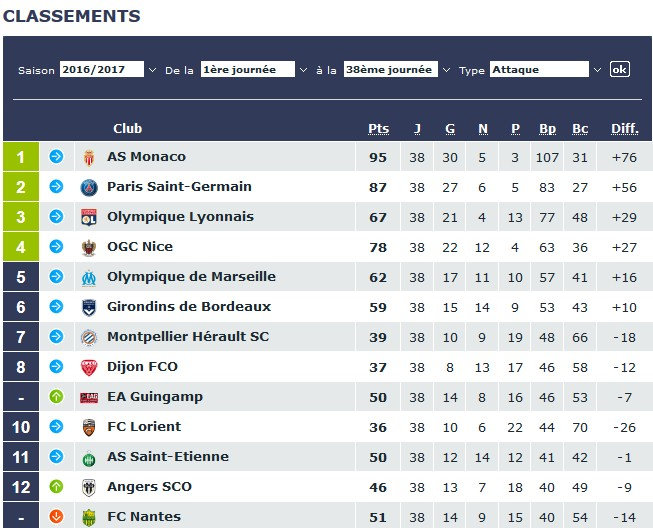Image resolution: width=653 pixels, height=528 pixels.
Task: Click the Olympique de Marseille logo
Action: tap(89, 277)
